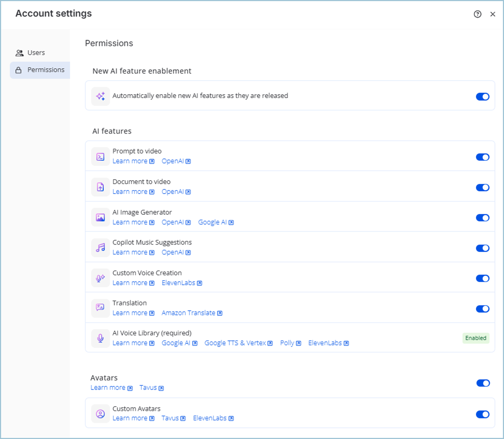
Task: Click the Enabled badge on AI Voice Library
Action: [476, 338]
